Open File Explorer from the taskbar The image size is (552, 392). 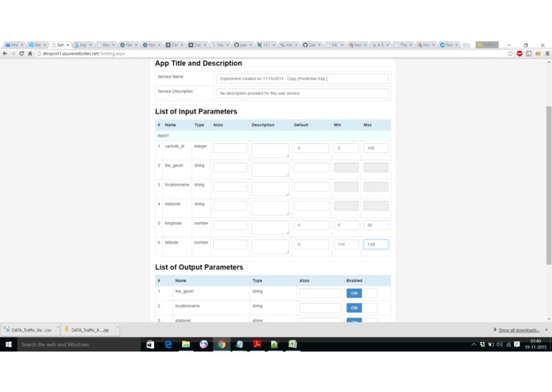[186, 344]
